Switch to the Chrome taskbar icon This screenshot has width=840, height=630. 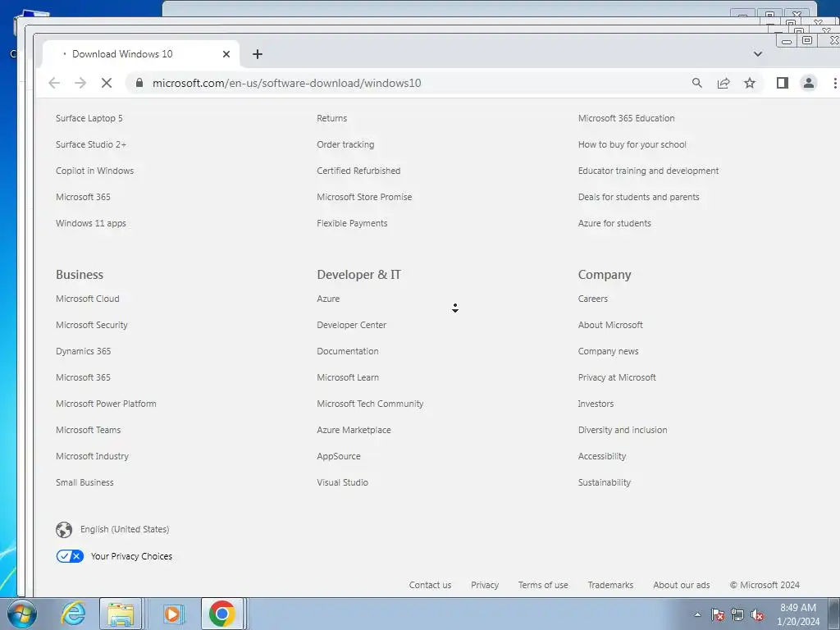(221, 614)
